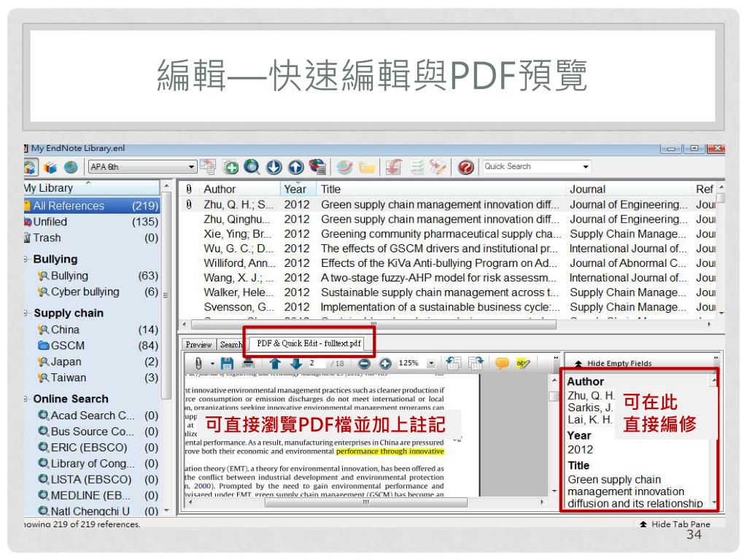Click the Open File folder icon

click(366, 167)
